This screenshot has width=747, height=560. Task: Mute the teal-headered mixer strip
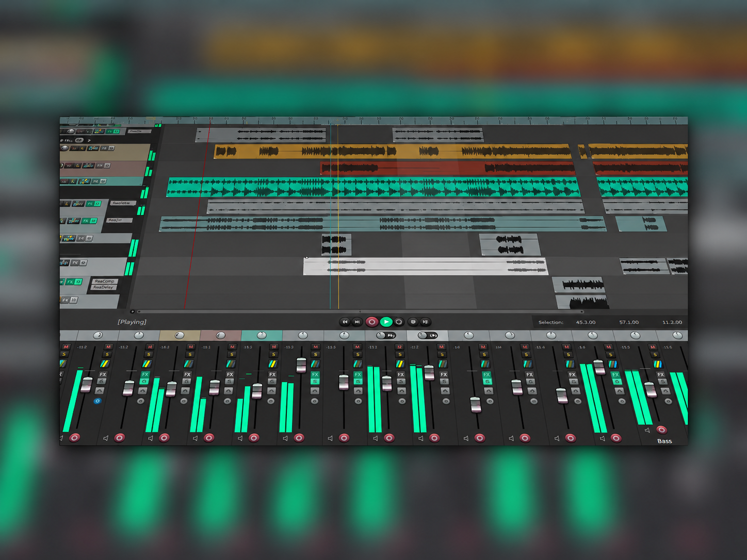click(x=274, y=347)
